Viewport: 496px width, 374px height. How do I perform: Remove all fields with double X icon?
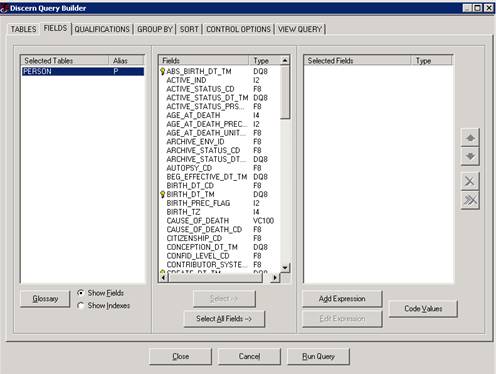(470, 200)
